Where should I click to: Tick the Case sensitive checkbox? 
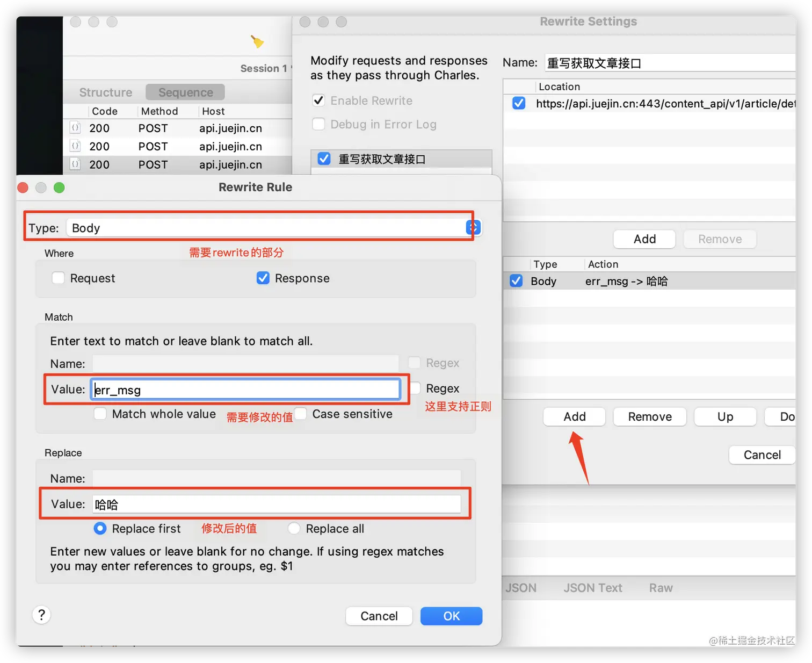301,414
